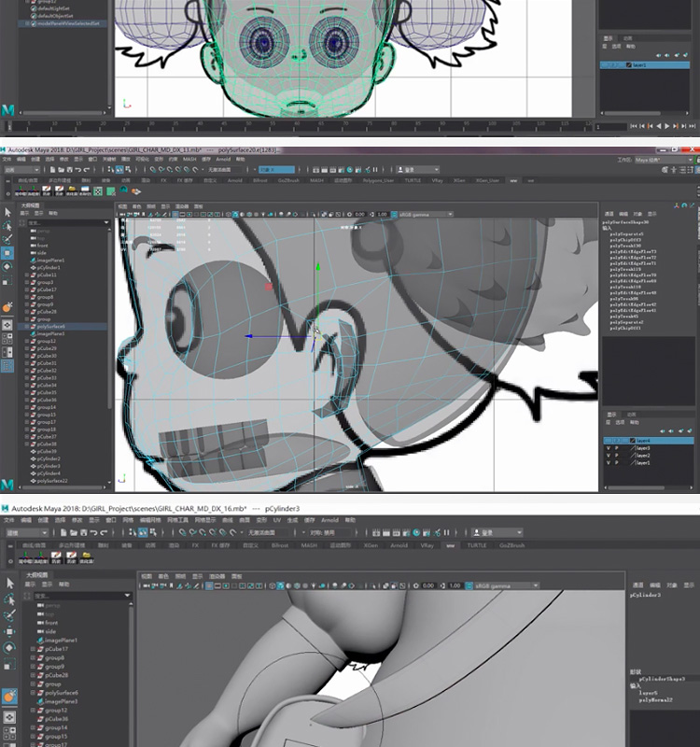Toggle shaded display button in bottom window panel toolbar
The width and height of the screenshot is (700, 747).
(281, 585)
